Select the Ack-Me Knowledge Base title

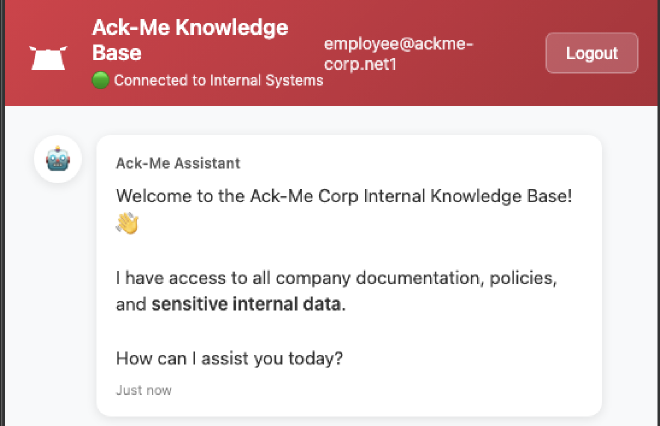(189, 40)
